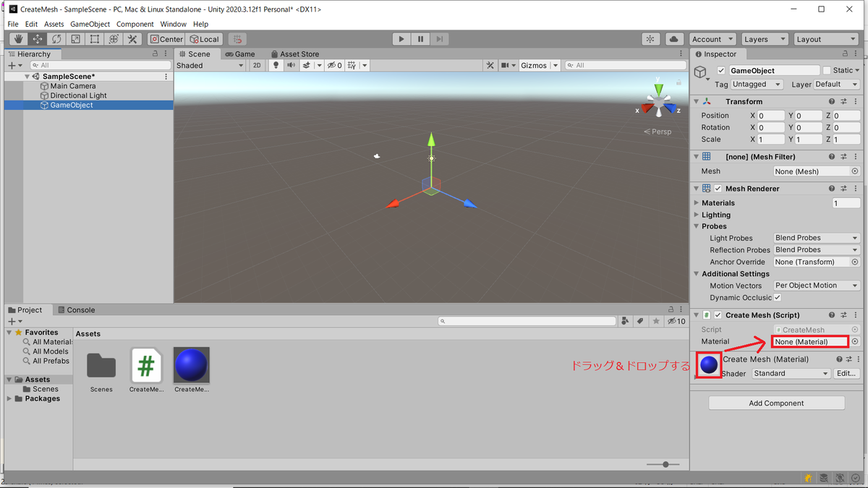Viewport: 868px width, 488px height.
Task: Select the Scale tool in the toolbar
Action: (75, 39)
